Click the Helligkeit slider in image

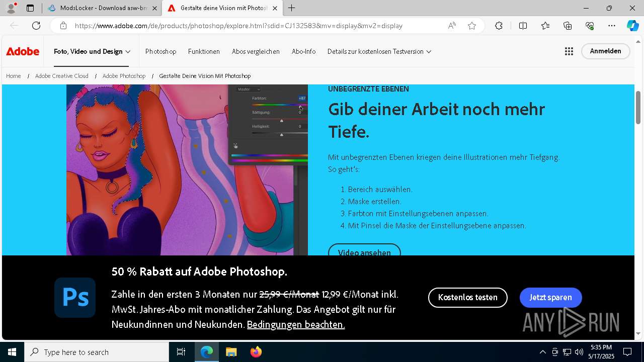click(x=279, y=133)
